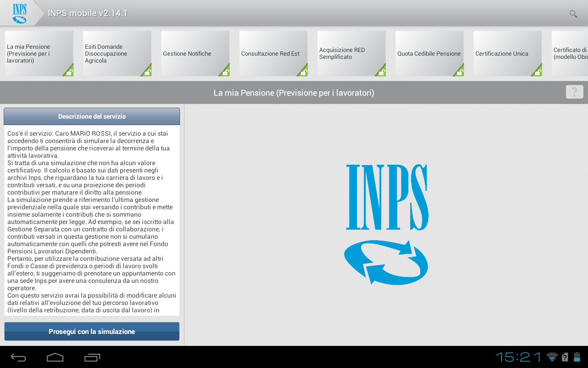Open Acquisizione RED Semplificato tile
This screenshot has height=368, width=588.
[x=351, y=53]
